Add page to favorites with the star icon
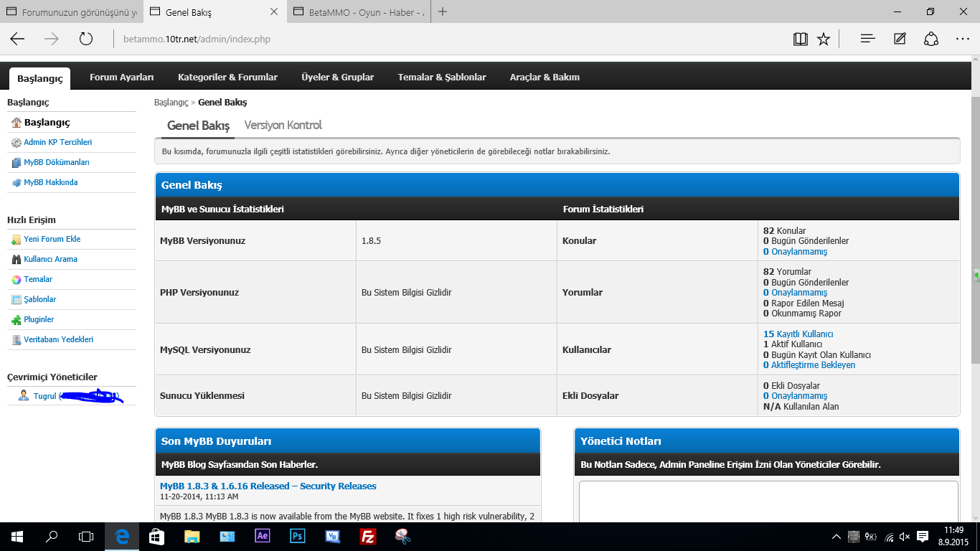The width and height of the screenshot is (980, 551). pos(824,39)
